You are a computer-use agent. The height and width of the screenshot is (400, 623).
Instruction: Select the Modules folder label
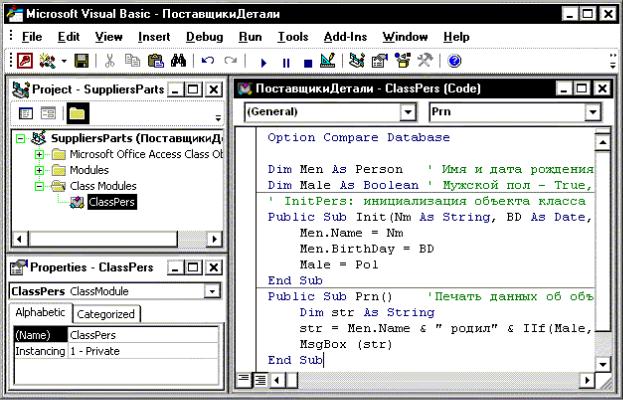[x=89, y=170]
